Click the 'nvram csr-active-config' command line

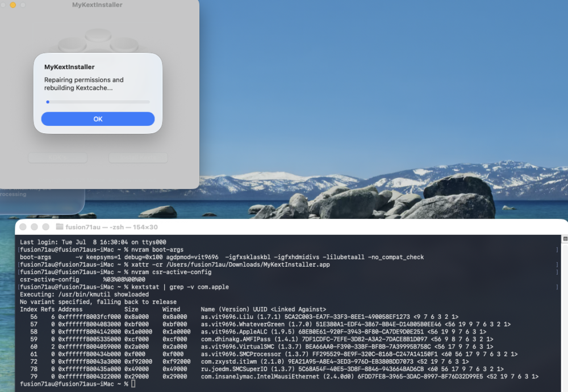tap(115, 272)
